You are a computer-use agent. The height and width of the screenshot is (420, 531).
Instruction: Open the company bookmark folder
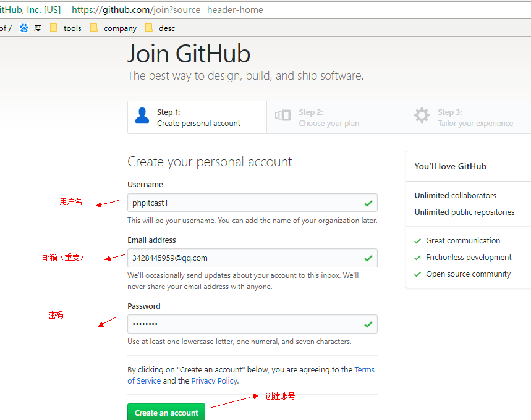[x=113, y=28]
